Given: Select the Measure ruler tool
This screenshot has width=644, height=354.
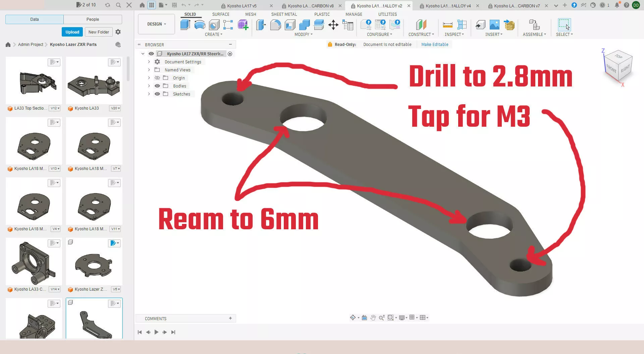Looking at the screenshot, I should pyautogui.click(x=447, y=25).
